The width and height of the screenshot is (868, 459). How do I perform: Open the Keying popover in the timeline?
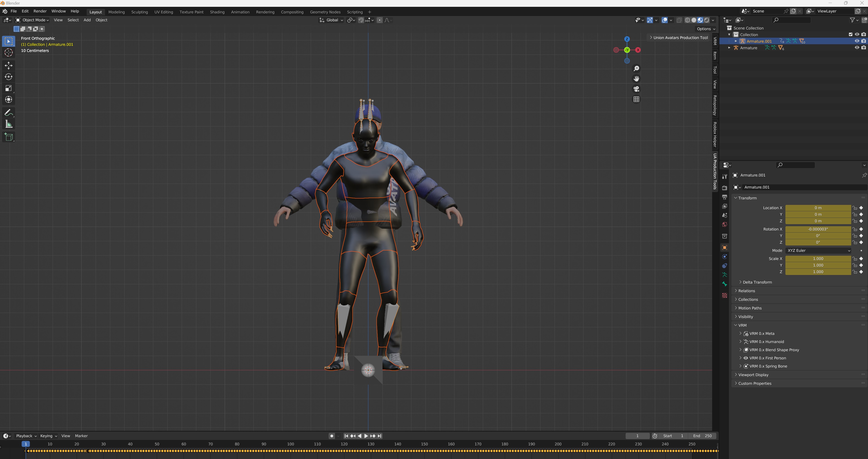coord(49,436)
